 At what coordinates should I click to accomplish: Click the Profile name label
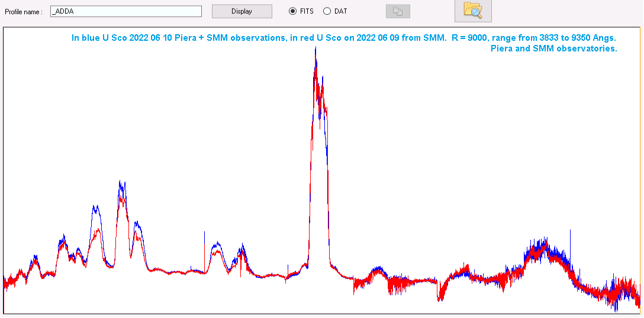(x=24, y=12)
